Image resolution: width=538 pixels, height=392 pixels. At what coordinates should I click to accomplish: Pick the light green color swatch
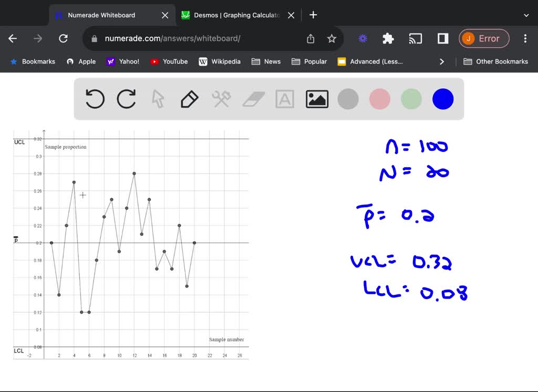click(411, 99)
